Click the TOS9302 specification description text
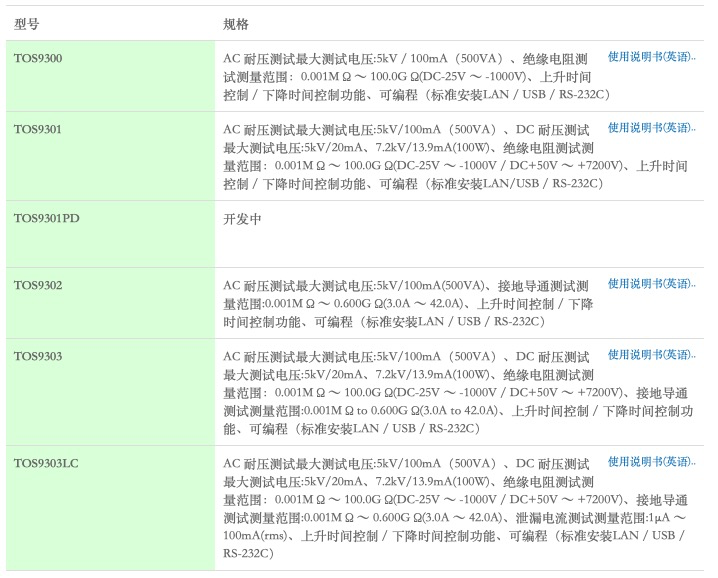This screenshot has height=578, width=718. (x=408, y=304)
